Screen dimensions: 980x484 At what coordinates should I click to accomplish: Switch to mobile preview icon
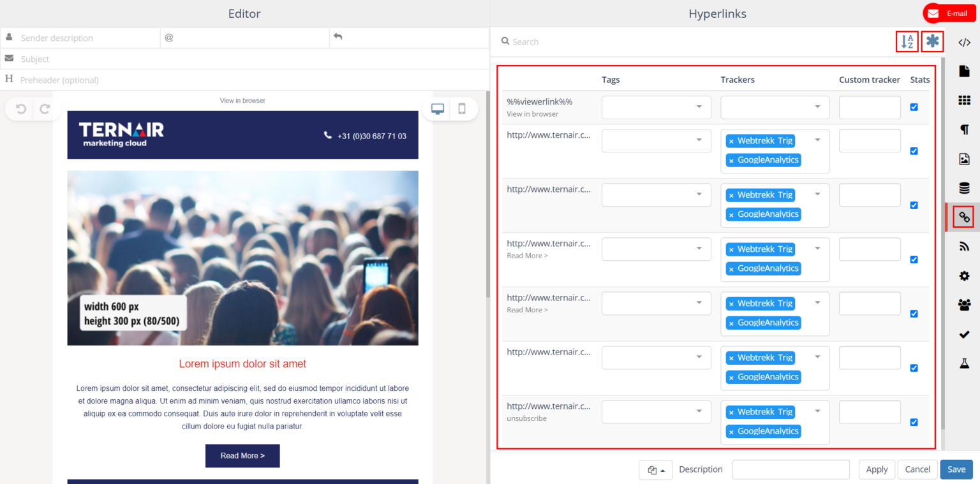point(462,109)
